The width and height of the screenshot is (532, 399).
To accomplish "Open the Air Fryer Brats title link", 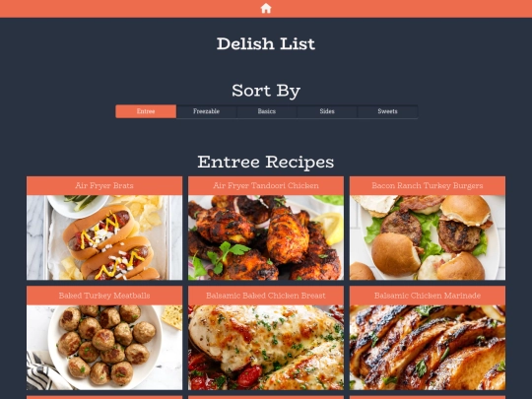I will 104,185.
